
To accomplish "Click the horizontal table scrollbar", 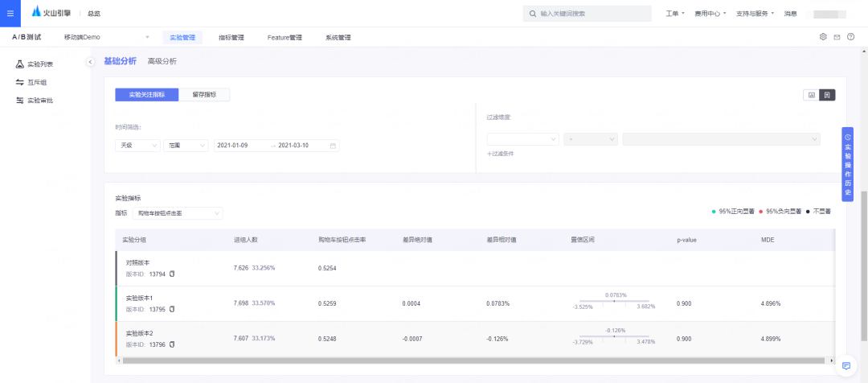I will click(x=475, y=360).
